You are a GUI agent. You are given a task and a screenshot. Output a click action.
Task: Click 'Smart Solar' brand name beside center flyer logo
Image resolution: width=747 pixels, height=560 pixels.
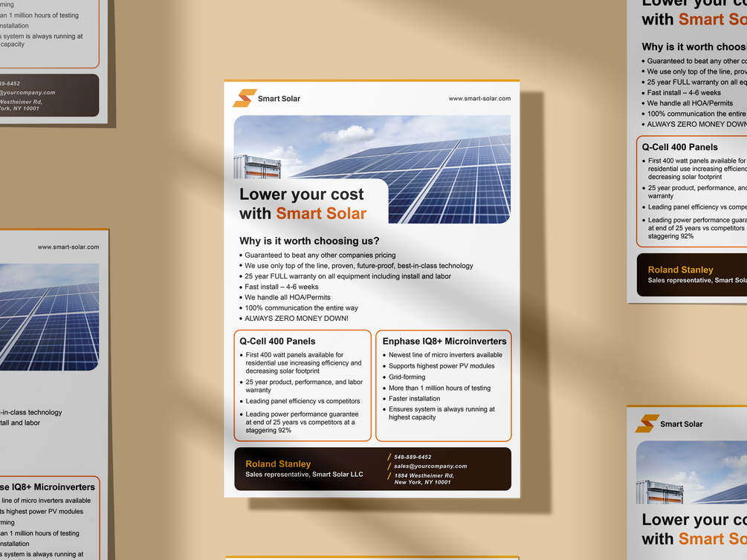tap(279, 99)
